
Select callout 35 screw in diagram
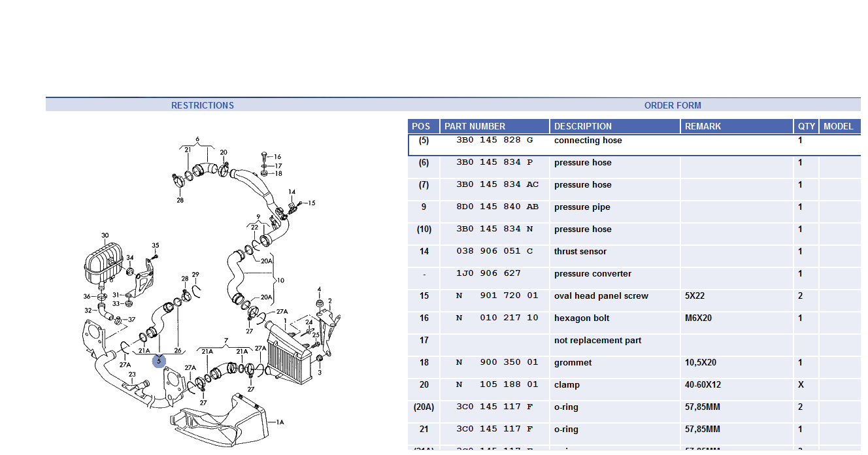point(156,246)
